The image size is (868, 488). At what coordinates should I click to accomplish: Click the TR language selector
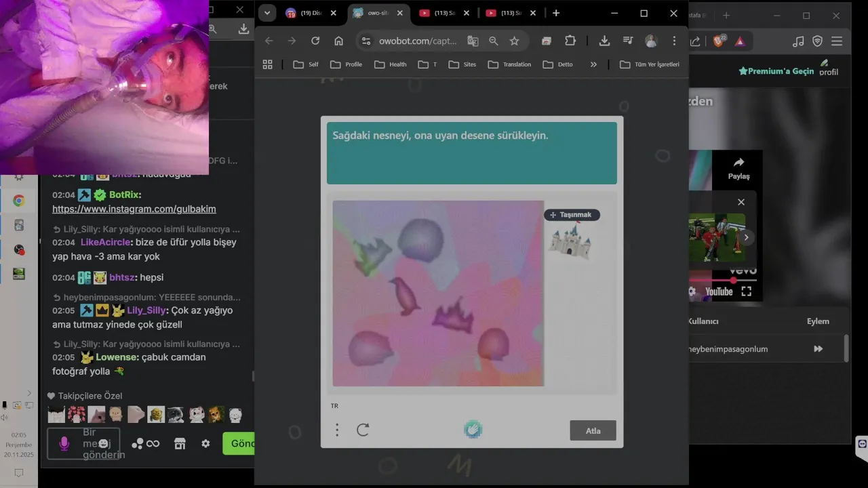pos(334,406)
